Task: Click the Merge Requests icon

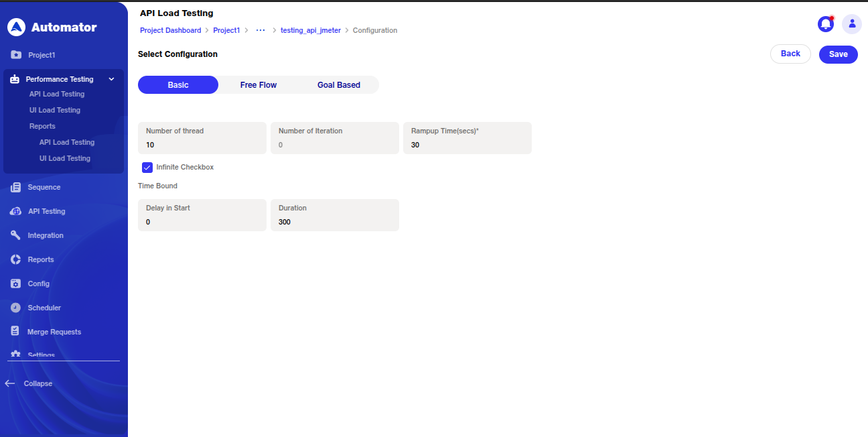Action: [15, 332]
